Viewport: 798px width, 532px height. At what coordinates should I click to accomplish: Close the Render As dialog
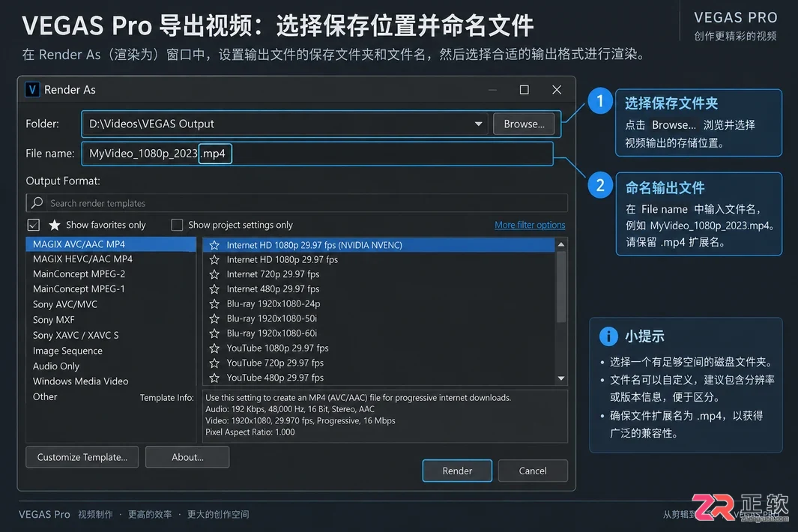pyautogui.click(x=557, y=90)
